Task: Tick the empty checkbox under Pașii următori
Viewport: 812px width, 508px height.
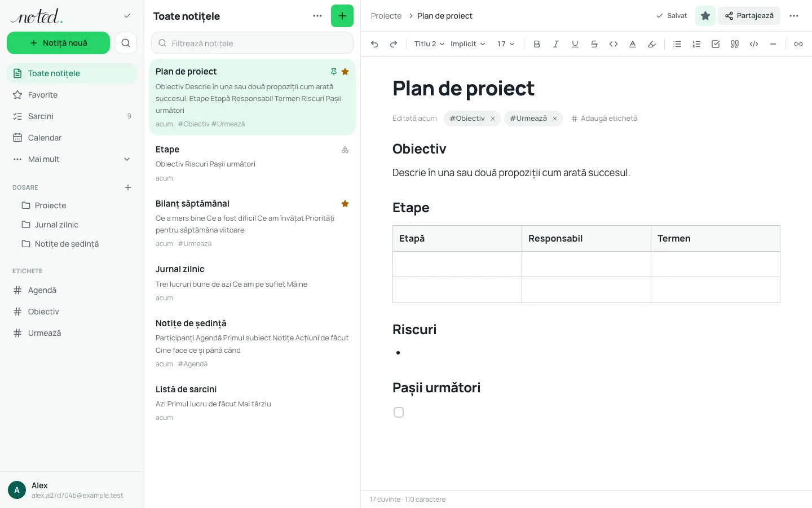Action: click(399, 413)
